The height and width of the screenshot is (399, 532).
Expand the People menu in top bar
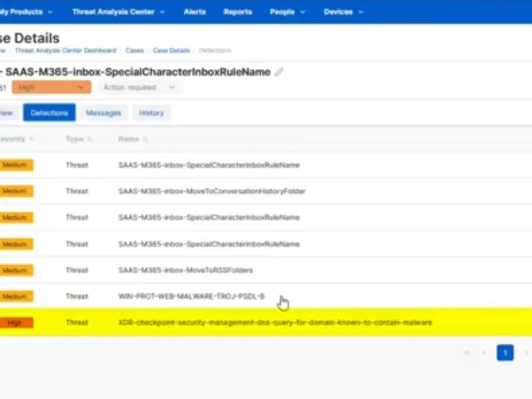tap(287, 12)
